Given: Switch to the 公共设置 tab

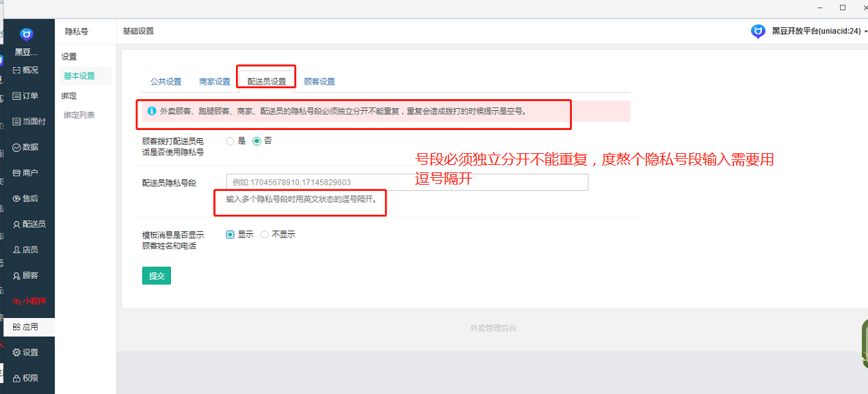Looking at the screenshot, I should 166,81.
